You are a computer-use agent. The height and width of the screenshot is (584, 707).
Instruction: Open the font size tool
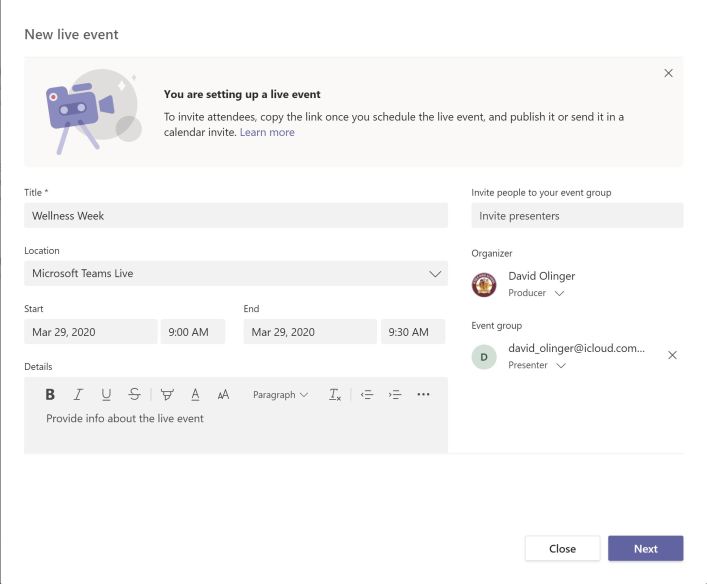(223, 395)
